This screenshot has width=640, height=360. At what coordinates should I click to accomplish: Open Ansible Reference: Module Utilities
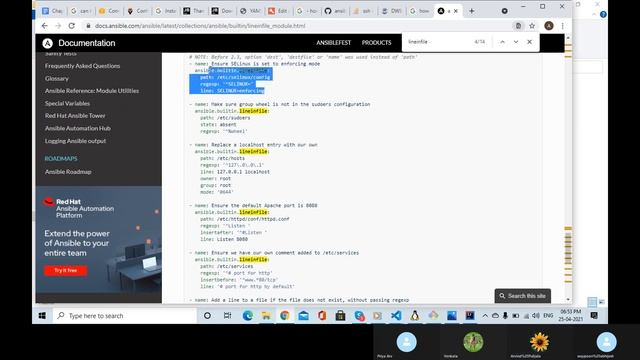coord(92,91)
